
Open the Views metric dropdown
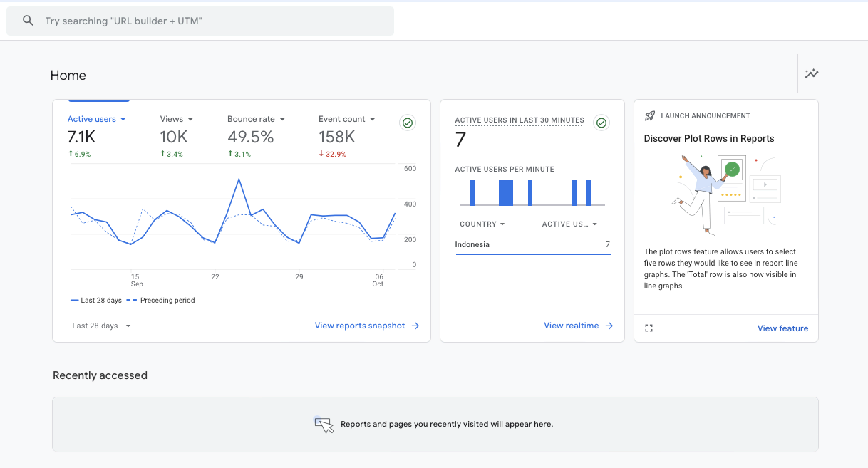177,119
